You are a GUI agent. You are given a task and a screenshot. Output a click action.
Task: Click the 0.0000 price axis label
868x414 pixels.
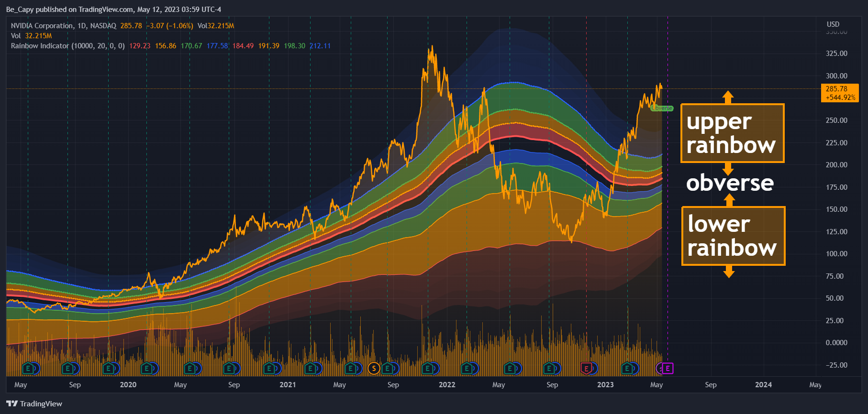pos(836,343)
